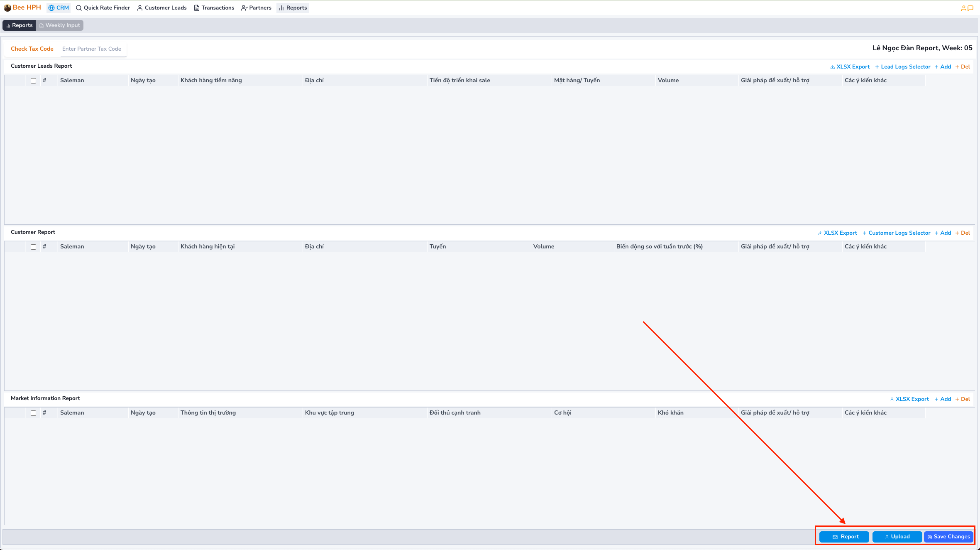Click the Bee HPH logo
This screenshot has height=550, width=980.
click(22, 7)
